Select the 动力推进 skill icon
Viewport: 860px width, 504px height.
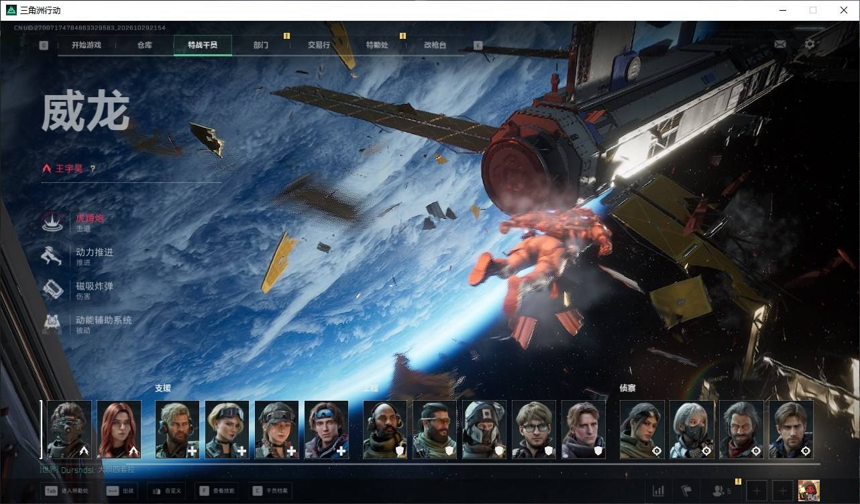coord(53,256)
